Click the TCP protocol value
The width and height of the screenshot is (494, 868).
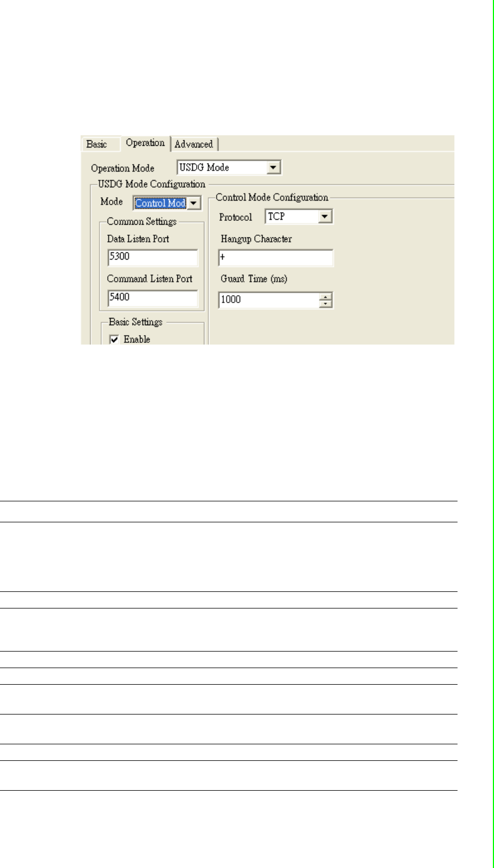click(276, 217)
